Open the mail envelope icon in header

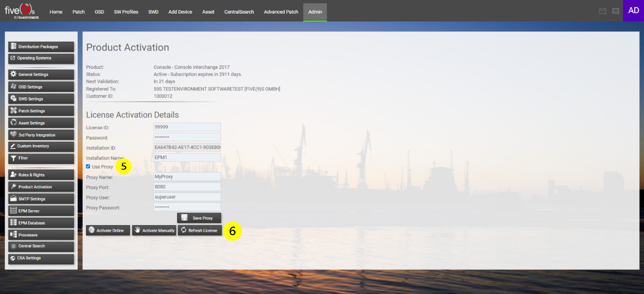[x=603, y=11]
